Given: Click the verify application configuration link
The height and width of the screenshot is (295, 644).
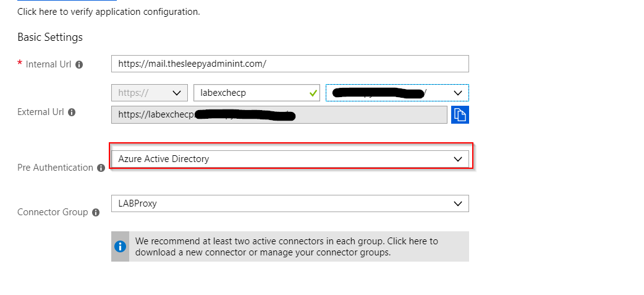Looking at the screenshot, I should (x=108, y=12).
